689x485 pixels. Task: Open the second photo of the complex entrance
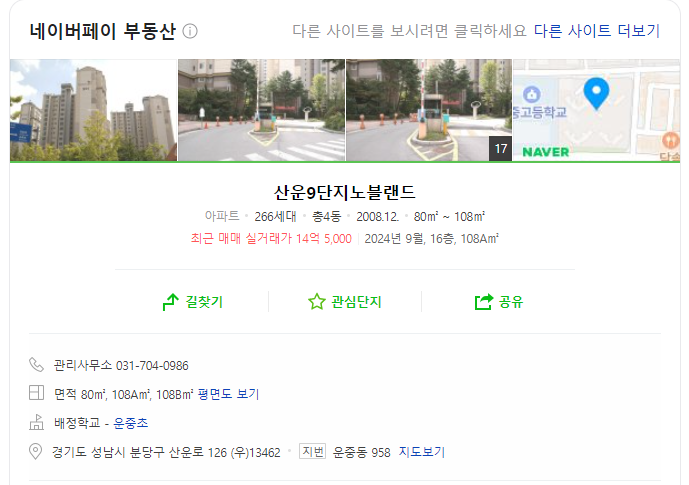coord(261,110)
